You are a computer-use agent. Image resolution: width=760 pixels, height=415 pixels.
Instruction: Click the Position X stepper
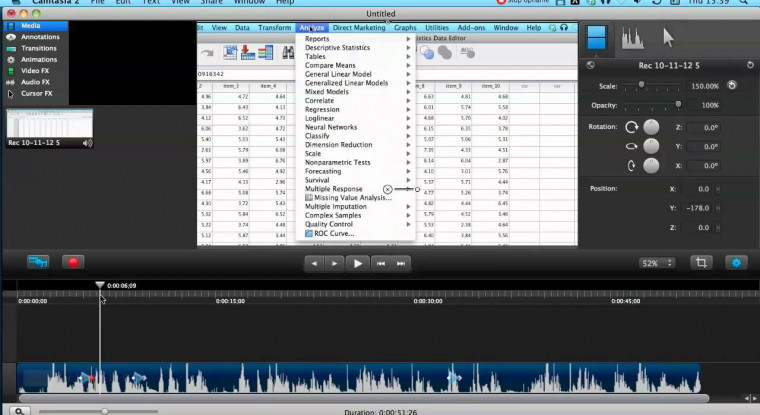click(x=718, y=189)
